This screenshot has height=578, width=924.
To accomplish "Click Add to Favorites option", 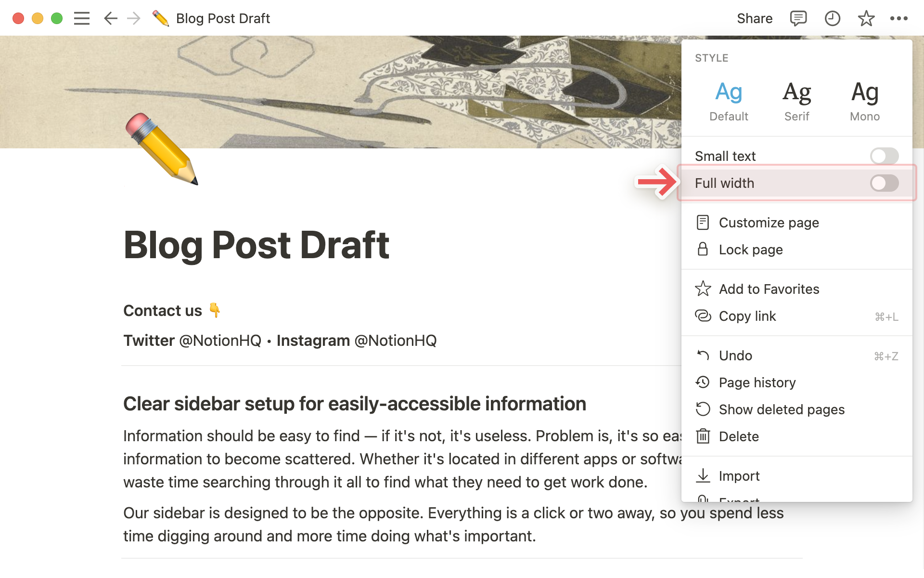I will [769, 289].
